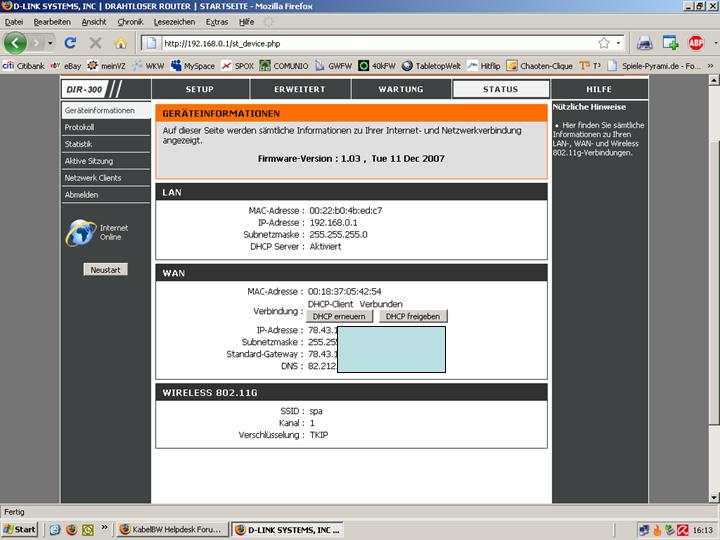Click the browser back arrow button
720x540 pixels.
coord(16,43)
